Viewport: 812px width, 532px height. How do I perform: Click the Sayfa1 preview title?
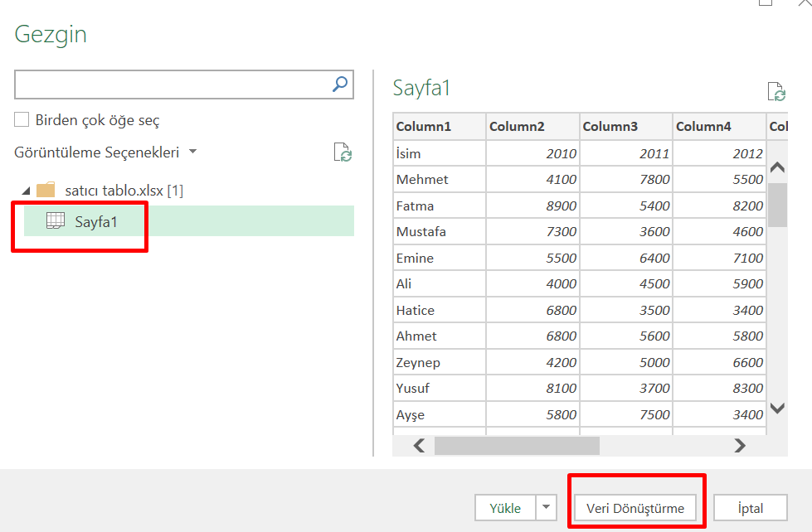[x=421, y=88]
